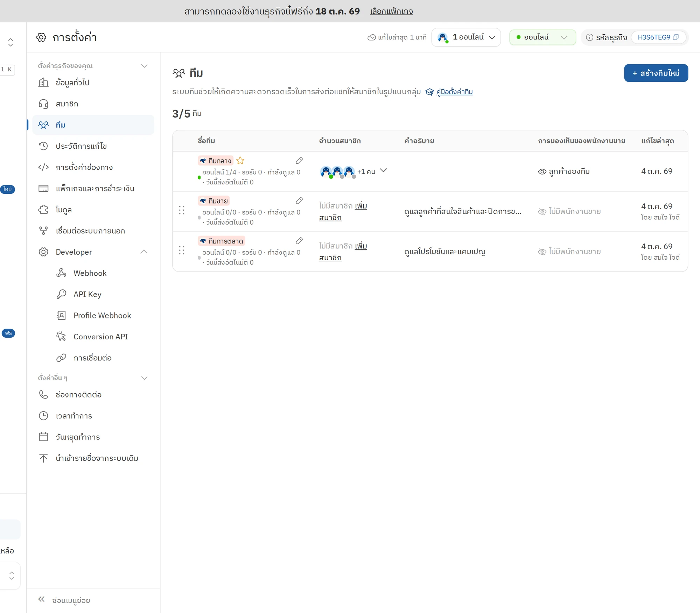Open การเชื่อมต่อ under Developer

click(x=93, y=358)
